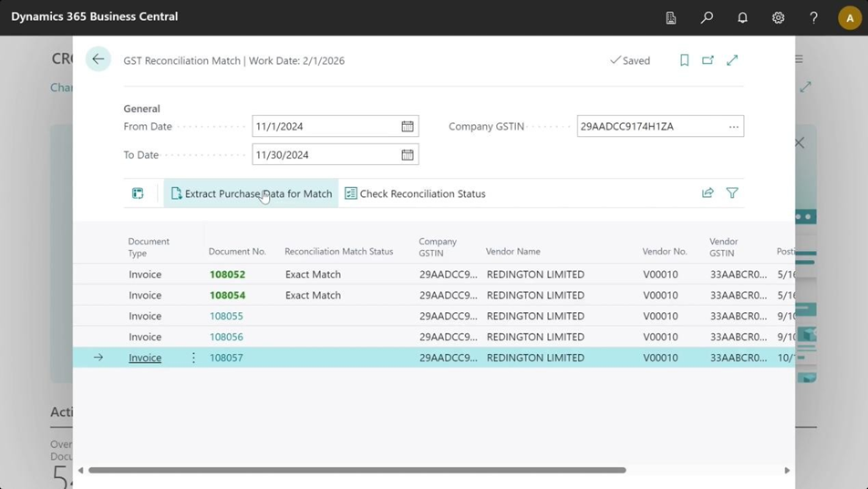Click Check Reconciliation Status action

pyautogui.click(x=415, y=193)
